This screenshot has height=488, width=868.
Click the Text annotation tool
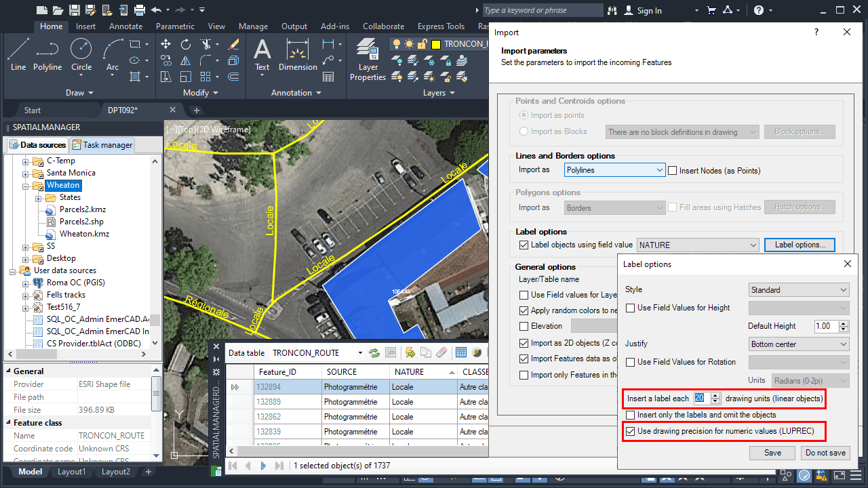(262, 54)
